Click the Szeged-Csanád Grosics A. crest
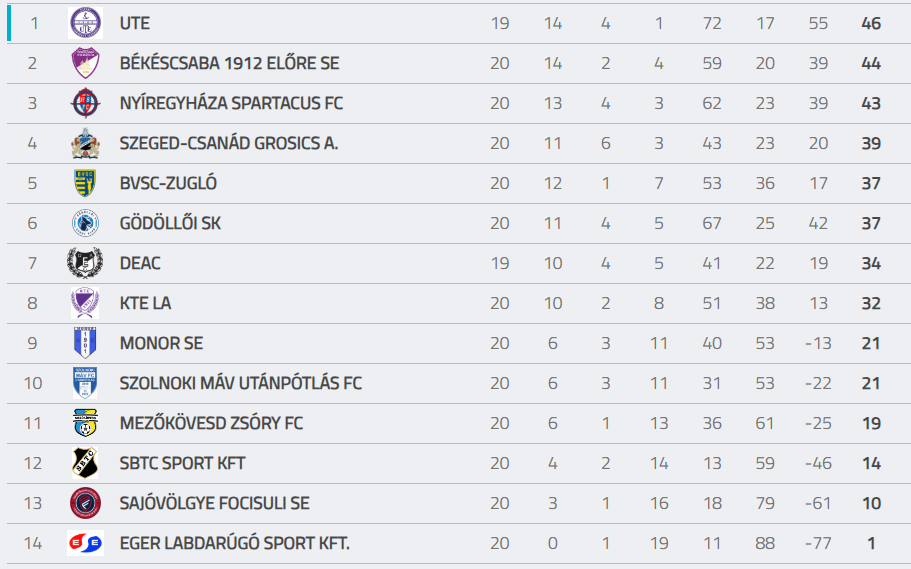Screen dimensions: 911x569 [85, 143]
